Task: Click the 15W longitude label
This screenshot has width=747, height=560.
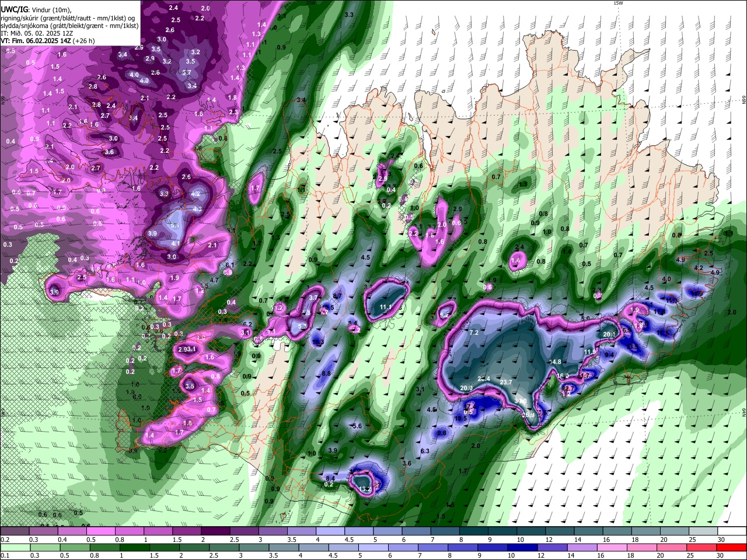Action: tap(618, 3)
